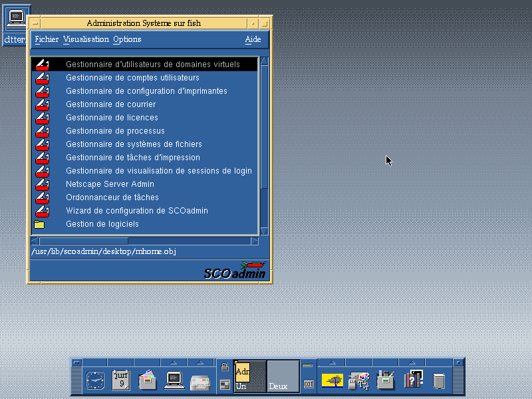Viewport: 532px width, 399px height.
Task: Select "Gestionnaire de tâches d'impression" entry
Action: (x=144, y=158)
